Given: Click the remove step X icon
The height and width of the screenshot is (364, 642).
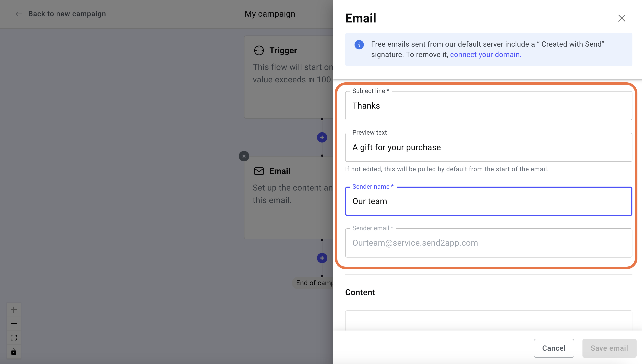Looking at the screenshot, I should tap(244, 156).
